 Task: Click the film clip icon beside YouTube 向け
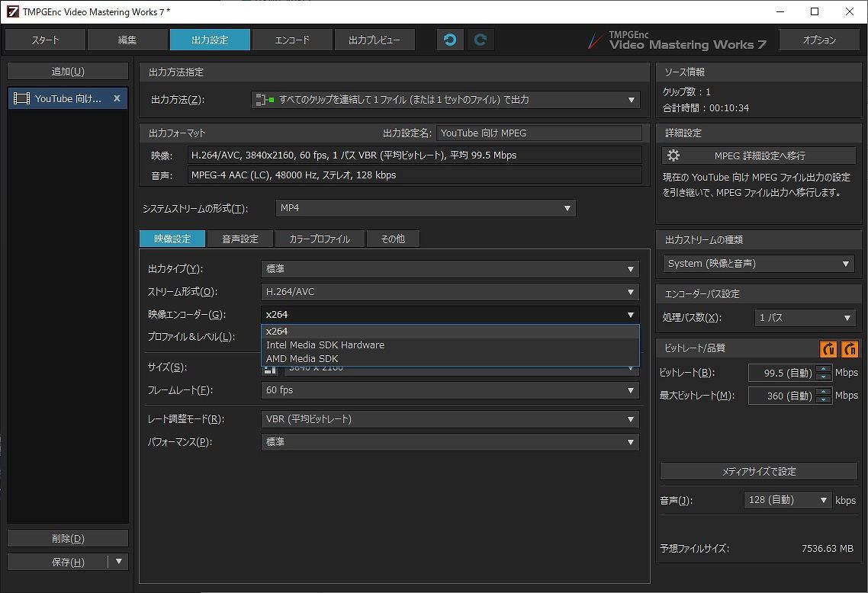[x=21, y=98]
